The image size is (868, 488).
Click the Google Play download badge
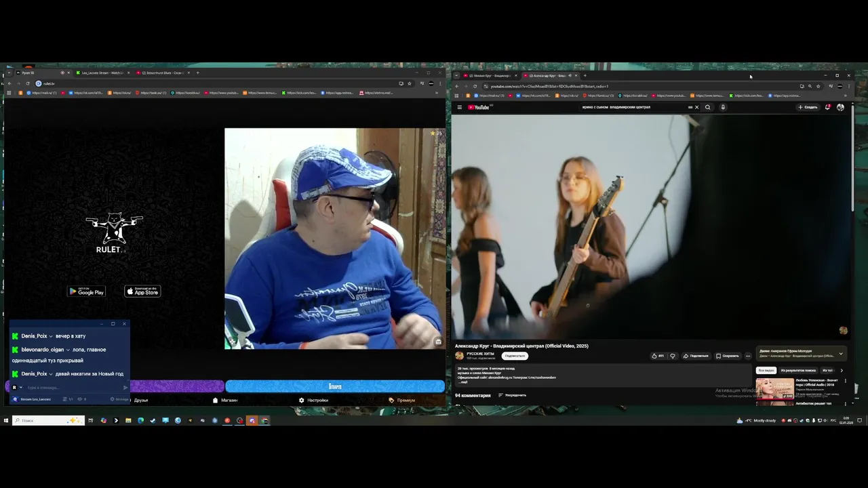point(87,291)
